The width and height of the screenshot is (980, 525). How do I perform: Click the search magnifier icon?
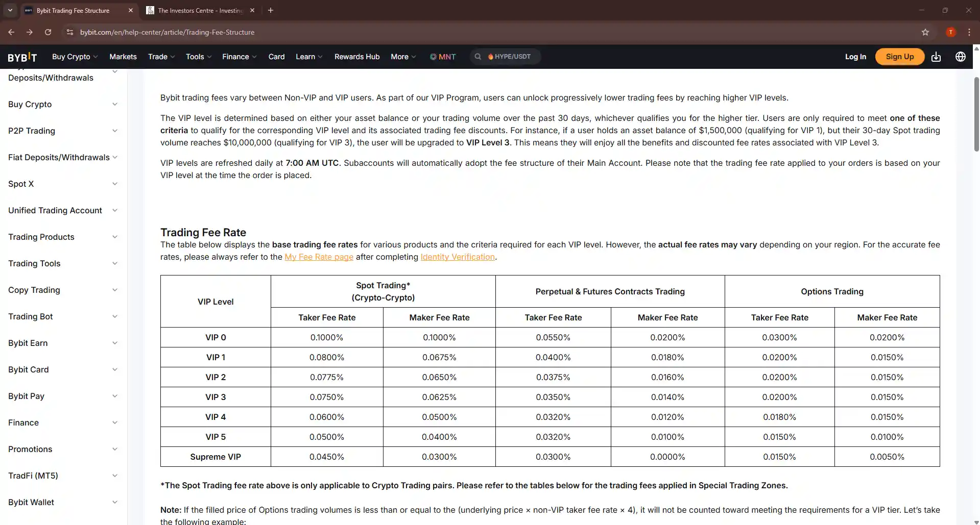(477, 57)
